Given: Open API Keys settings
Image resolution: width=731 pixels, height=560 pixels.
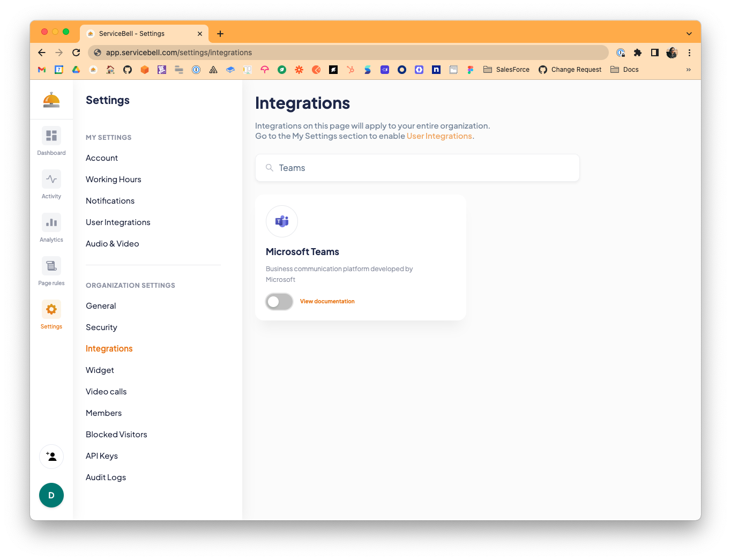Looking at the screenshot, I should pos(102,456).
